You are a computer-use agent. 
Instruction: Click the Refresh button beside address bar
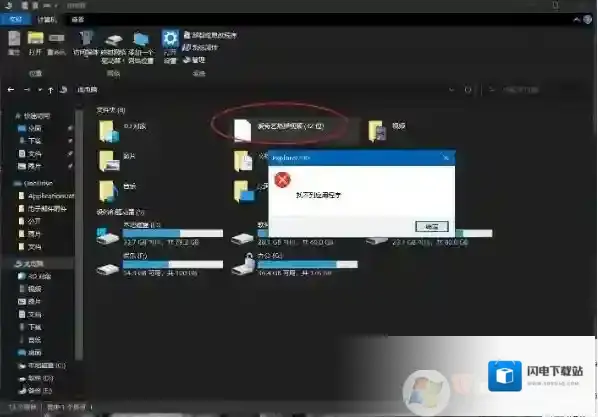point(468,90)
